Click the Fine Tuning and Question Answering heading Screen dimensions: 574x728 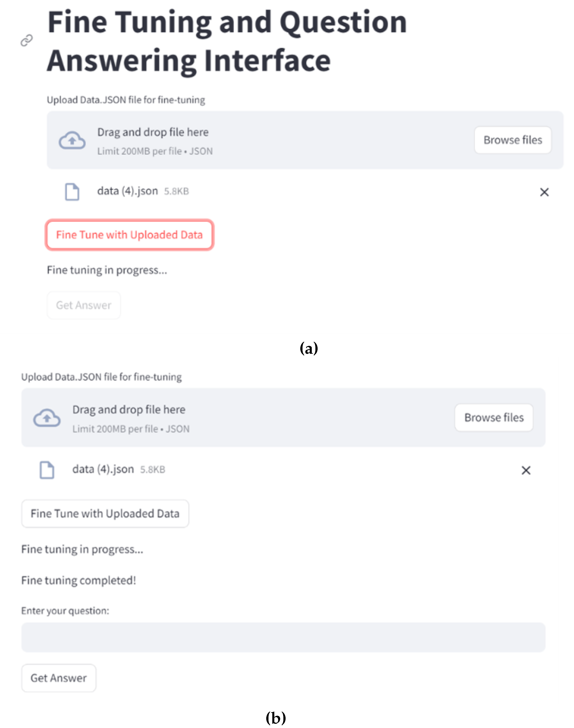pyautogui.click(x=227, y=41)
